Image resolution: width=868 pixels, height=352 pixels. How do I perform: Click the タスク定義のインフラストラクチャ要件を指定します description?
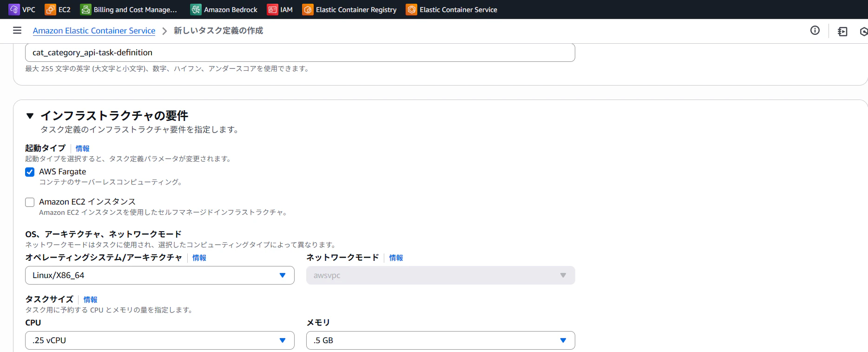click(140, 129)
